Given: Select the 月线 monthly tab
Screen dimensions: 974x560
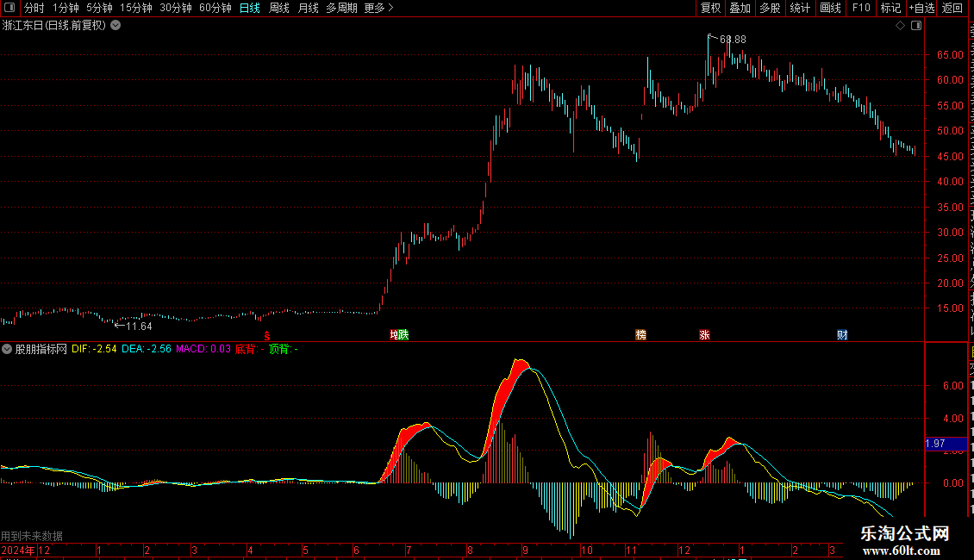Looking at the screenshot, I should (308, 8).
